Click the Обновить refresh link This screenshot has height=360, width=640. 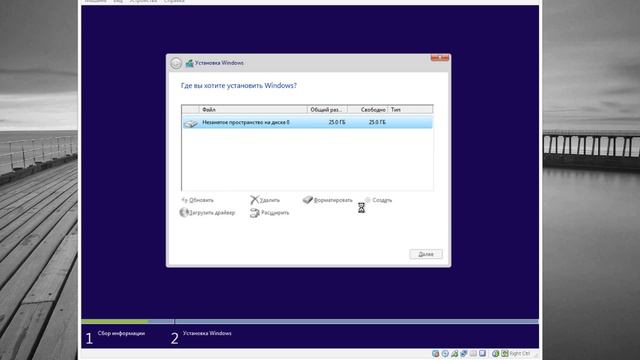pos(198,200)
